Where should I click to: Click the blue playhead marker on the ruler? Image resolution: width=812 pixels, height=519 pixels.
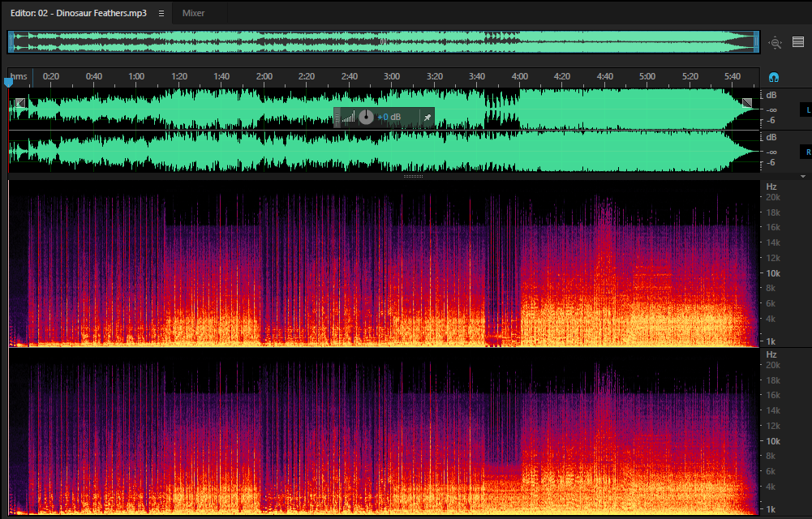tap(8, 82)
